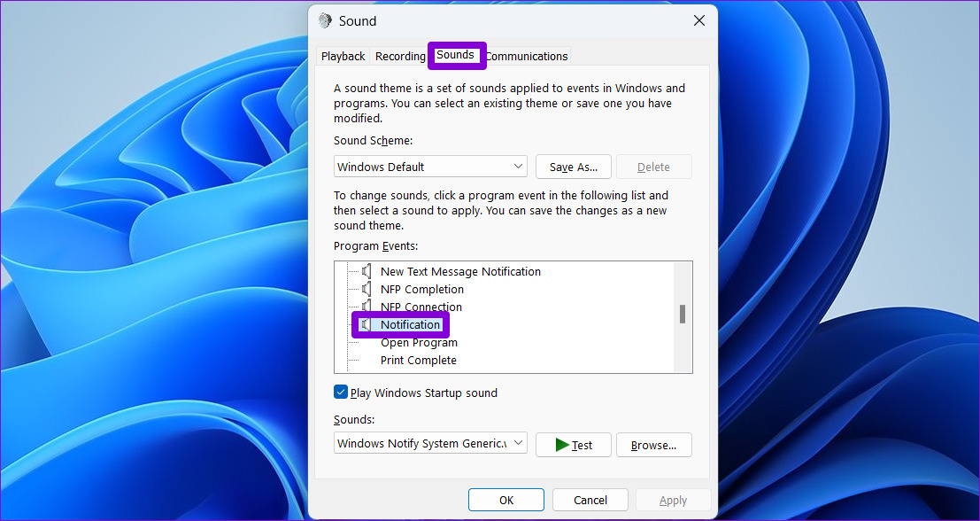
Task: Select the Notification program event
Action: pos(410,324)
